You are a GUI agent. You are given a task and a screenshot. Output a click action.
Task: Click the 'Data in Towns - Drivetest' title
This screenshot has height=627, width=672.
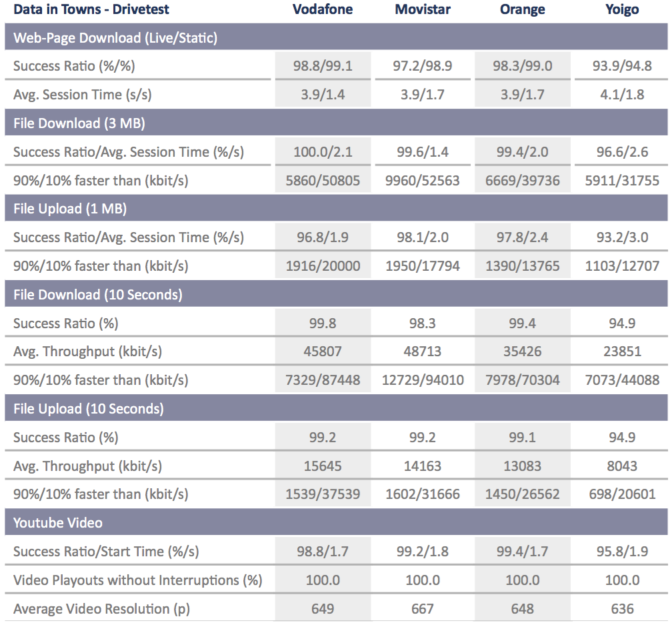91,9
